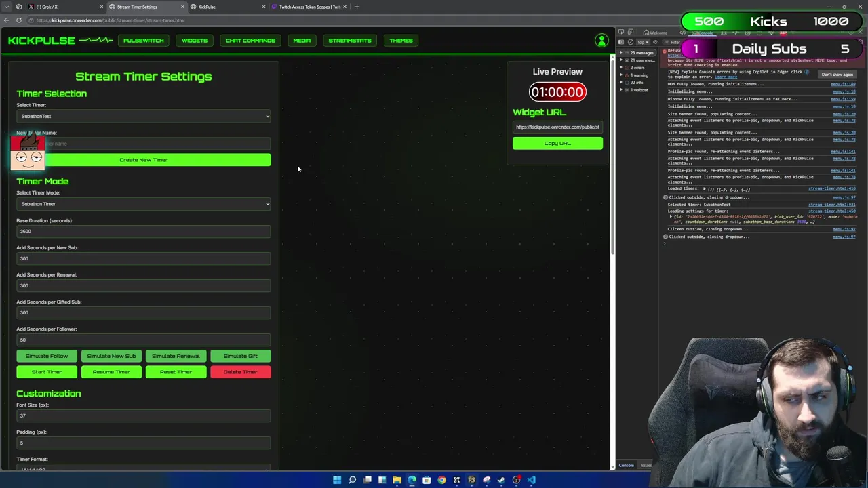Click the Reset Timer button
Viewport: 868px width, 488px height.
click(x=176, y=372)
